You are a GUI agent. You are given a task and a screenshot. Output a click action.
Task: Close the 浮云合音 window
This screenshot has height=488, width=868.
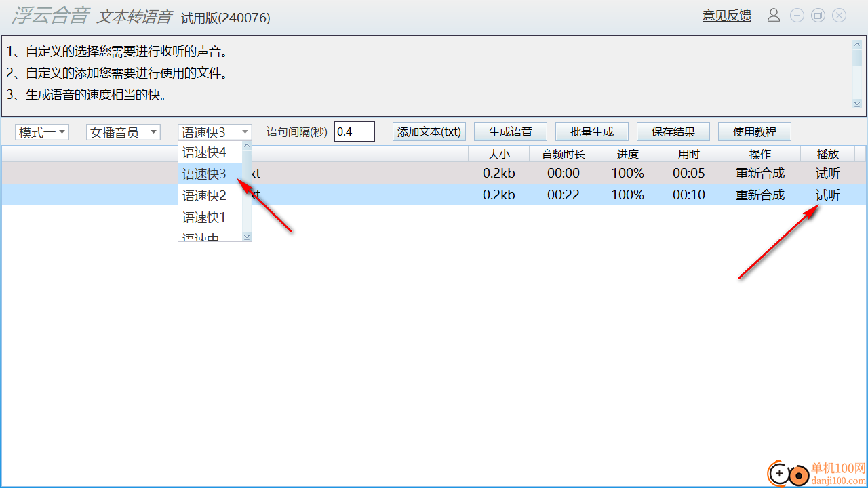[x=839, y=15]
